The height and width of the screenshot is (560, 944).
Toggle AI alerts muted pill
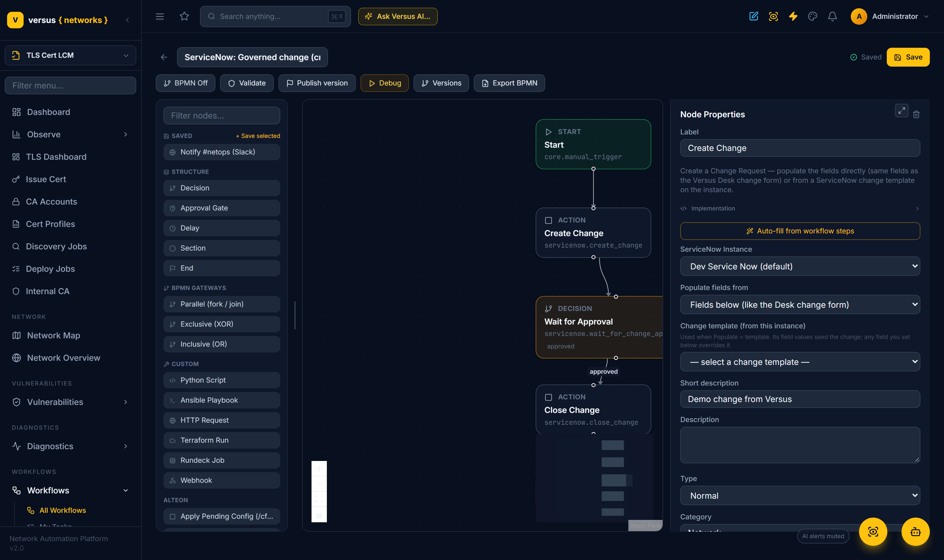tap(823, 536)
